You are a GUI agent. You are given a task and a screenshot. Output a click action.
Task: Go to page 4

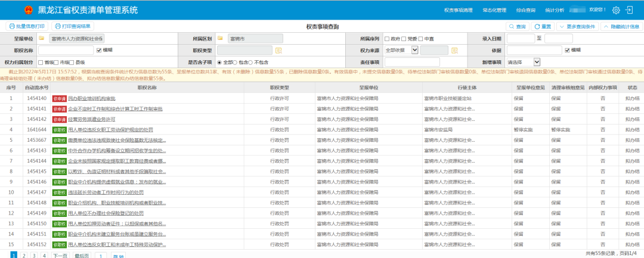(x=44, y=255)
